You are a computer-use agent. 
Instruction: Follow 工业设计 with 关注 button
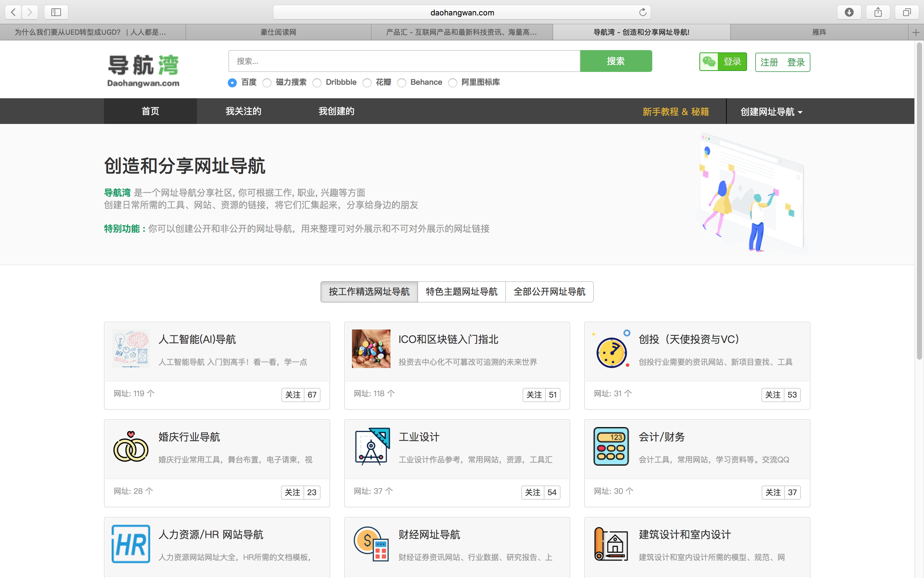click(x=533, y=492)
